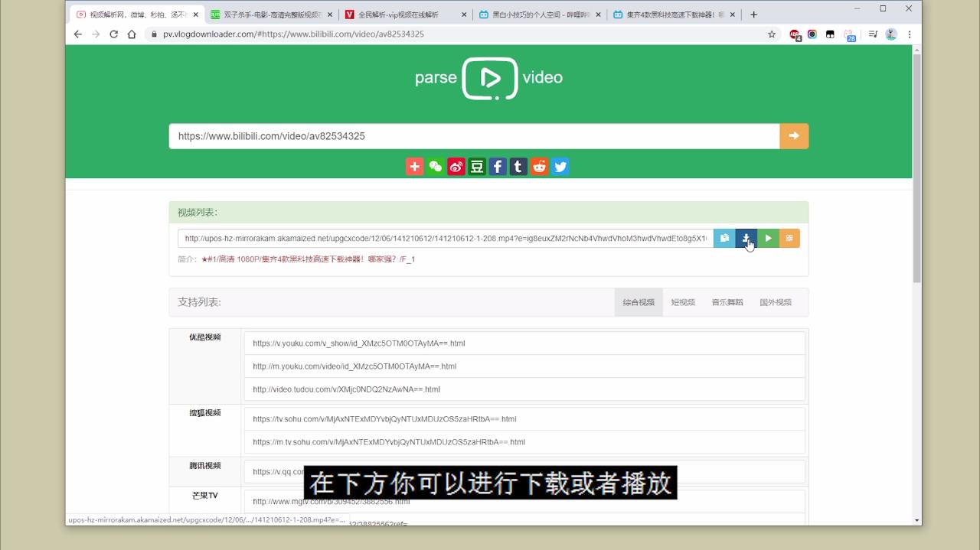980x550 pixels.
Task: Click the www.mgtv.com sample link
Action: point(331,502)
